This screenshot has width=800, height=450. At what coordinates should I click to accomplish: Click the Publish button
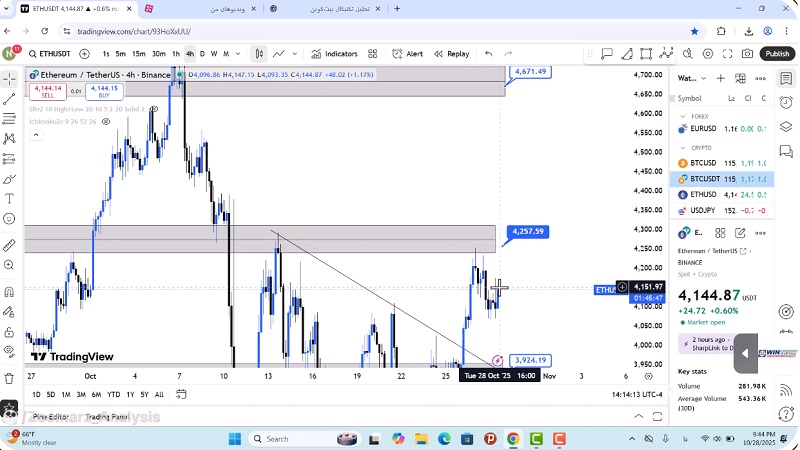(777, 54)
